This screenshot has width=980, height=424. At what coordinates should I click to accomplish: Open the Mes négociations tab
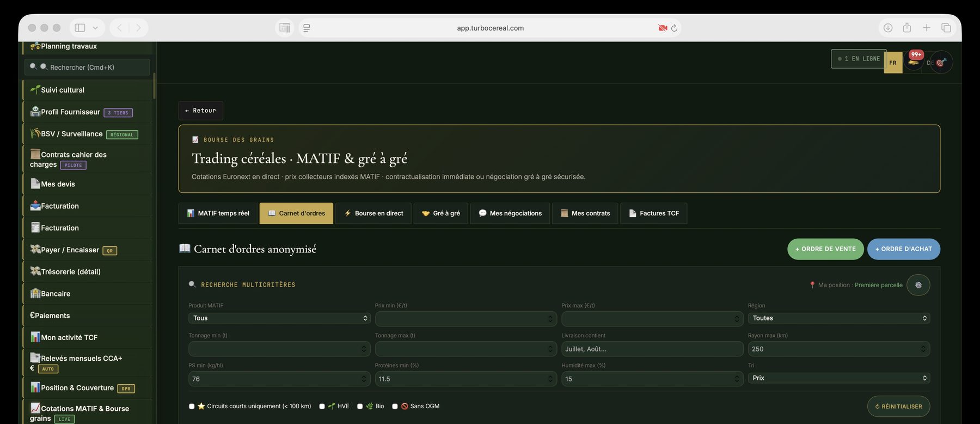(510, 214)
